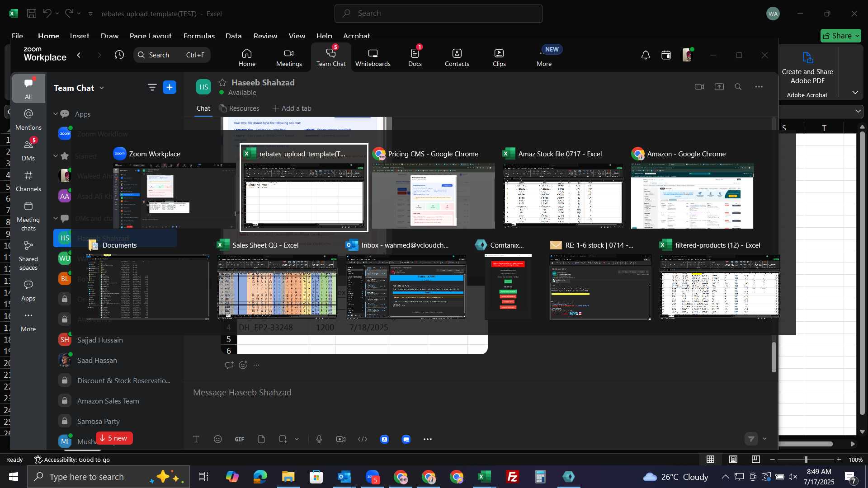The height and width of the screenshot is (488, 868).
Task: Open Zoom notifications bell
Action: (x=646, y=55)
